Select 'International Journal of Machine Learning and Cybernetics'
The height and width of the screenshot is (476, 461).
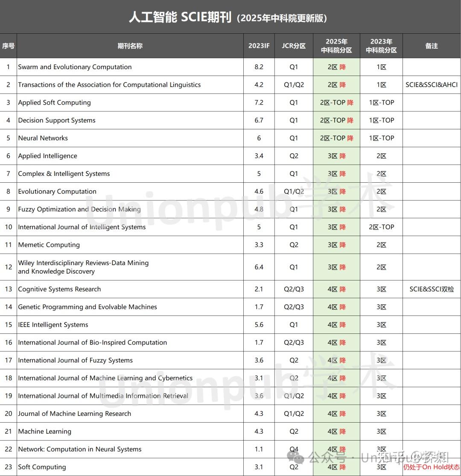point(105,378)
